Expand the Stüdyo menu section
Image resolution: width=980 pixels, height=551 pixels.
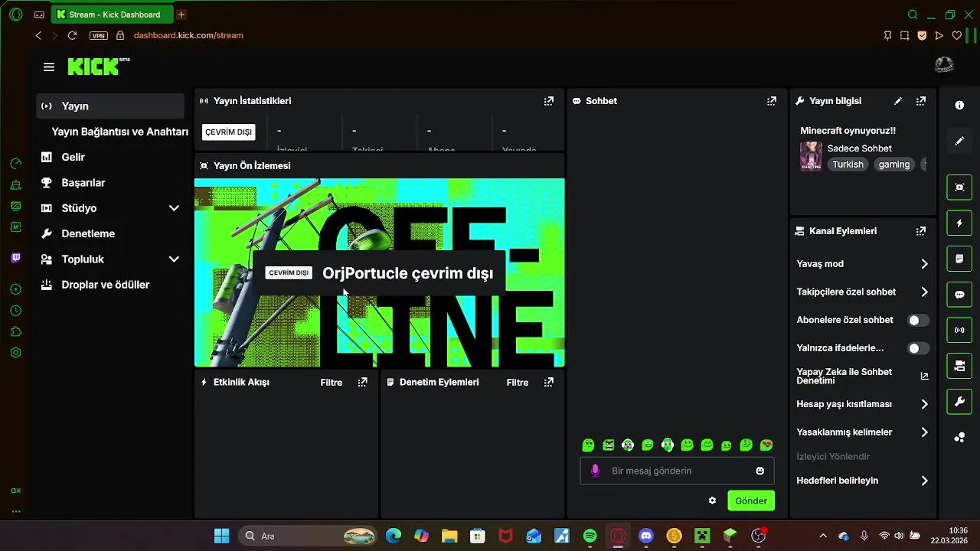pos(174,208)
